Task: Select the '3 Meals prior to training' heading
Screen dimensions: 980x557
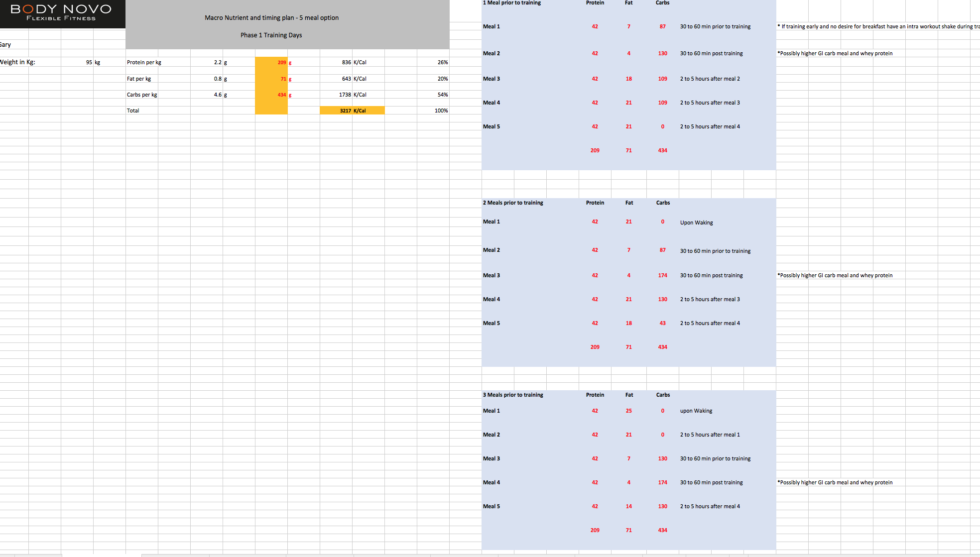Action: [513, 395]
